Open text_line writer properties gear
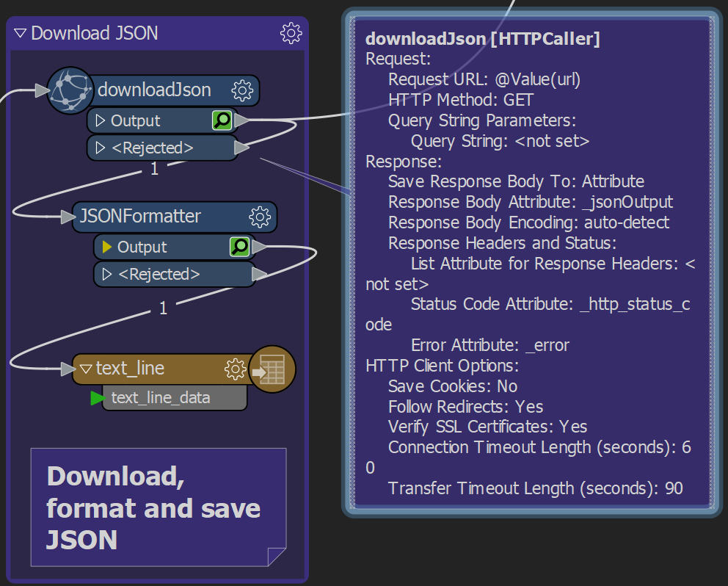 (x=236, y=369)
